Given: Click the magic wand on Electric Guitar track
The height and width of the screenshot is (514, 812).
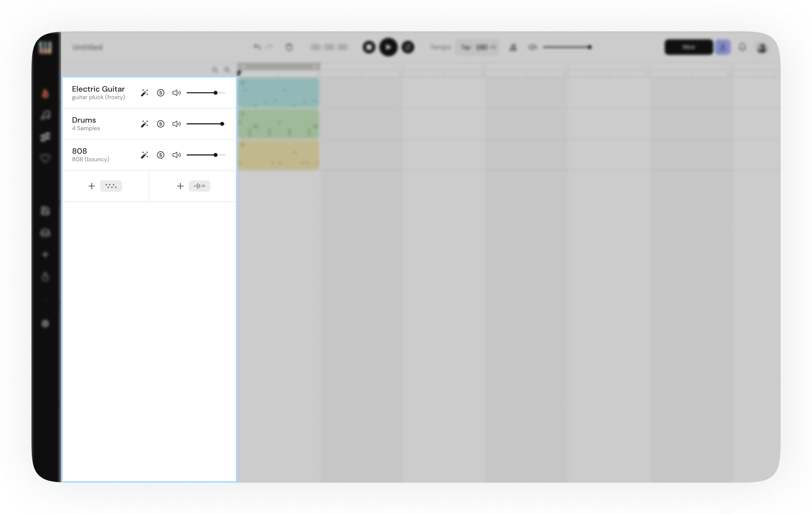Looking at the screenshot, I should point(144,93).
